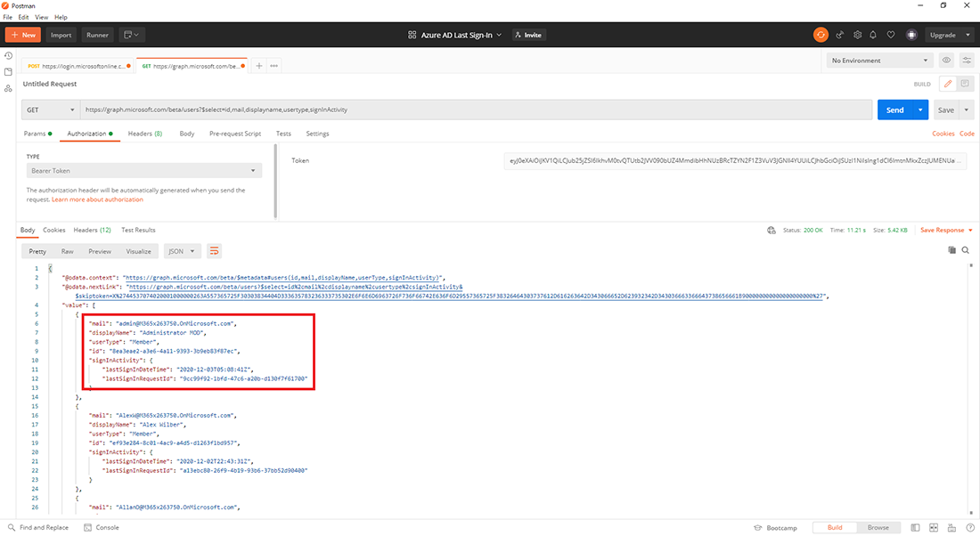Search within the response body
The width and height of the screenshot is (980, 536).
pyautogui.click(x=966, y=250)
